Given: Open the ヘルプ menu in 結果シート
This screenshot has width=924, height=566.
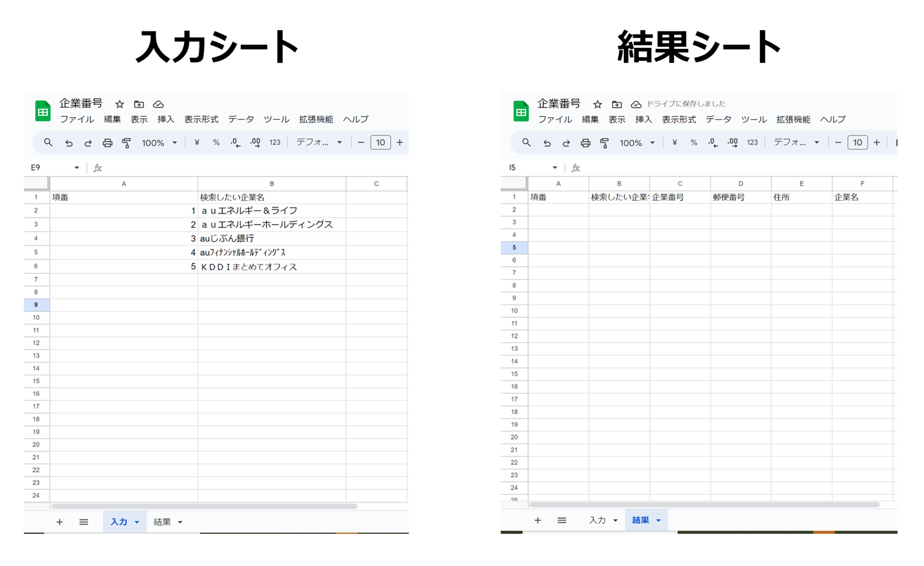Looking at the screenshot, I should tap(833, 119).
